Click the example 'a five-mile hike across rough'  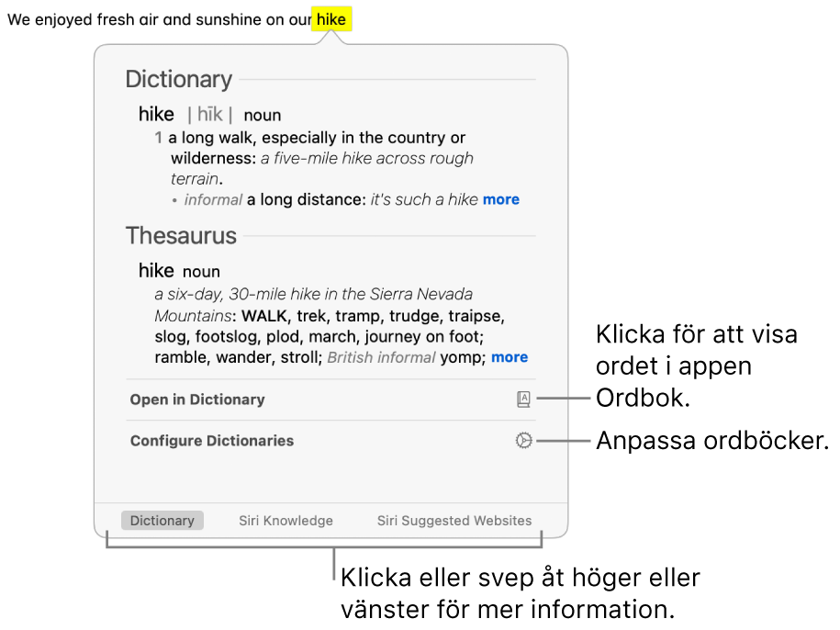click(367, 159)
